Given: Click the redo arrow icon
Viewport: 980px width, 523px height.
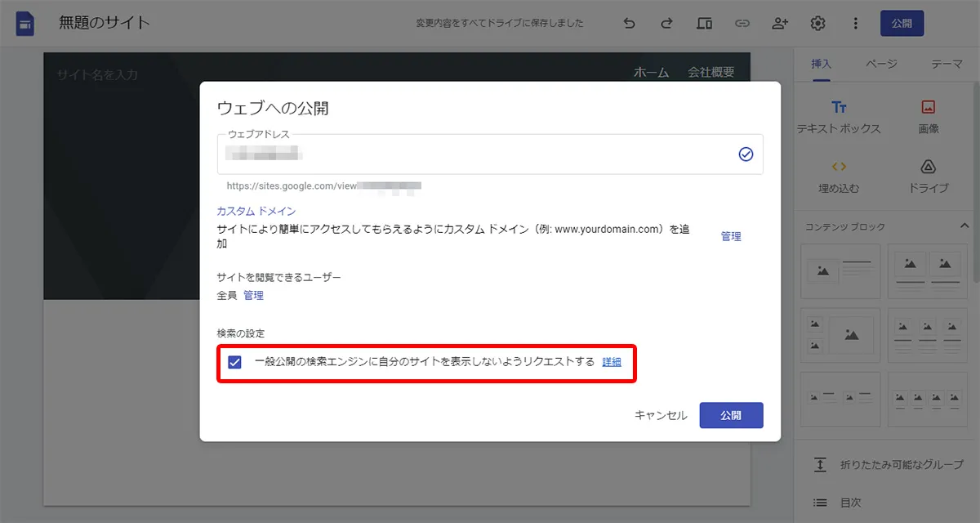Looking at the screenshot, I should (666, 23).
